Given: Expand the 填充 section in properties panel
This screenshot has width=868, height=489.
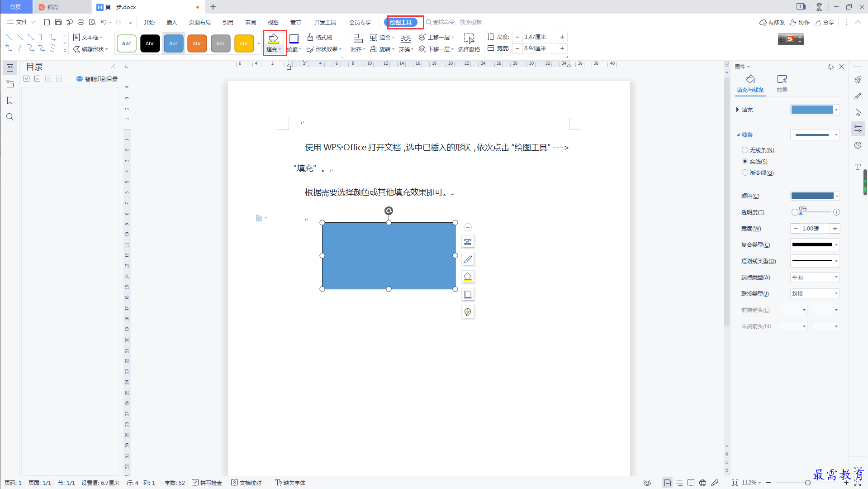Looking at the screenshot, I should tap(738, 110).
